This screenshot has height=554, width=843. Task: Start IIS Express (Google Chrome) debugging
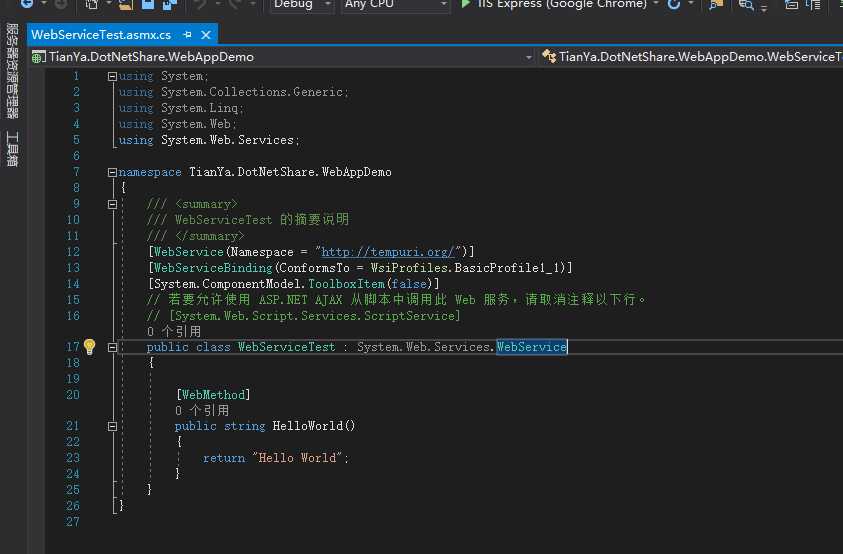point(554,4)
